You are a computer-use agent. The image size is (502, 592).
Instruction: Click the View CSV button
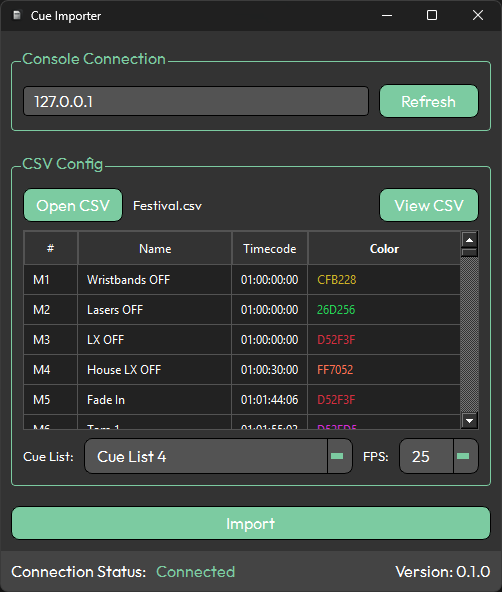429,205
